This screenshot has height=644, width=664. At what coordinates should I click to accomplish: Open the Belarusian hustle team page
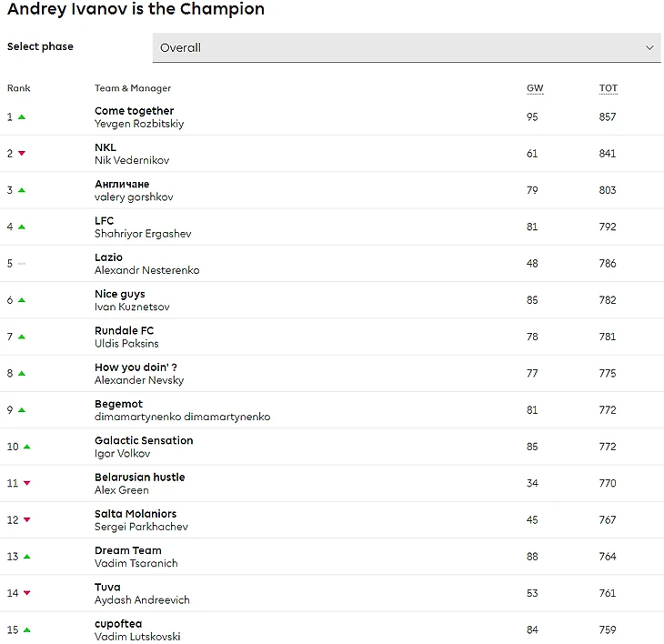pos(139,477)
